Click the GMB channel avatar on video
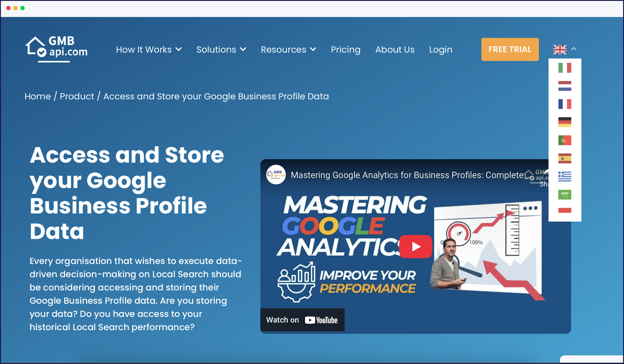The height and width of the screenshot is (364, 624). pos(276,175)
